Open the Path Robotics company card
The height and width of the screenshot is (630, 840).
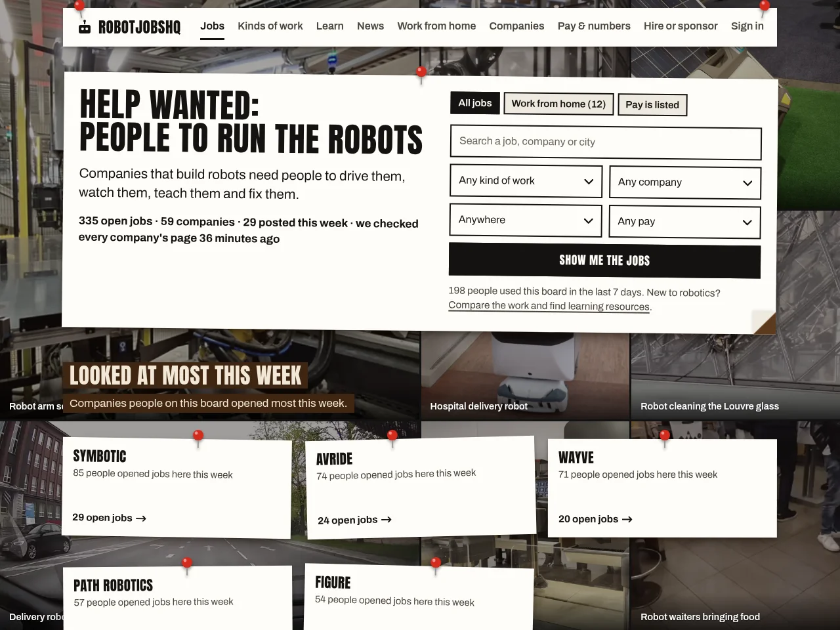coord(177,598)
